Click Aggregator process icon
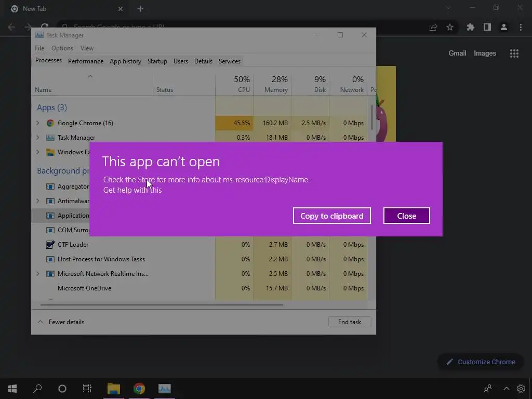The image size is (532, 399). pyautogui.click(x=50, y=187)
